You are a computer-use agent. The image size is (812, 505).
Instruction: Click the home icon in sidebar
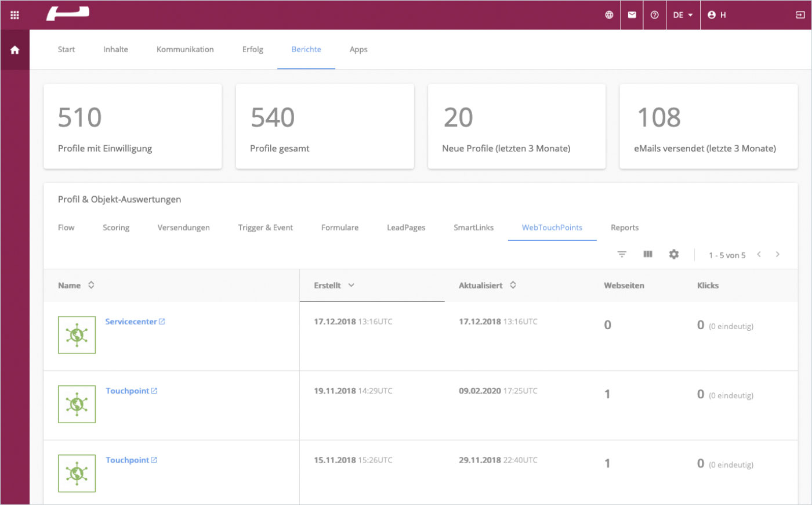(14, 50)
